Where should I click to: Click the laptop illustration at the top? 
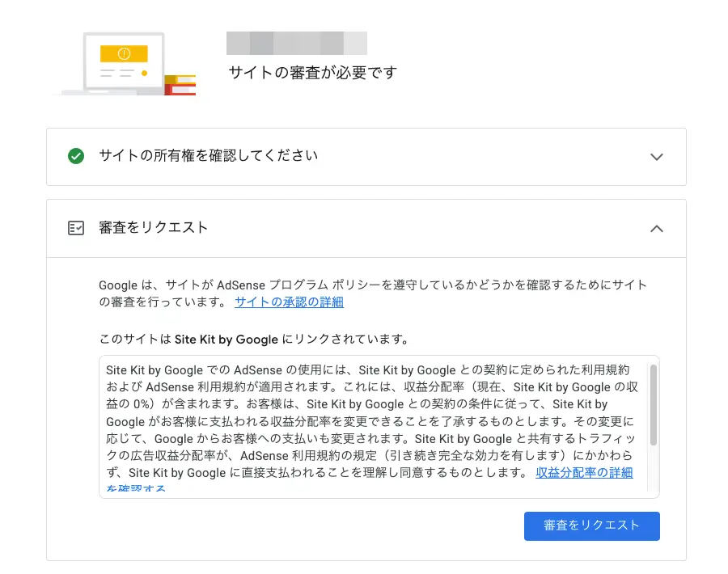tap(121, 63)
